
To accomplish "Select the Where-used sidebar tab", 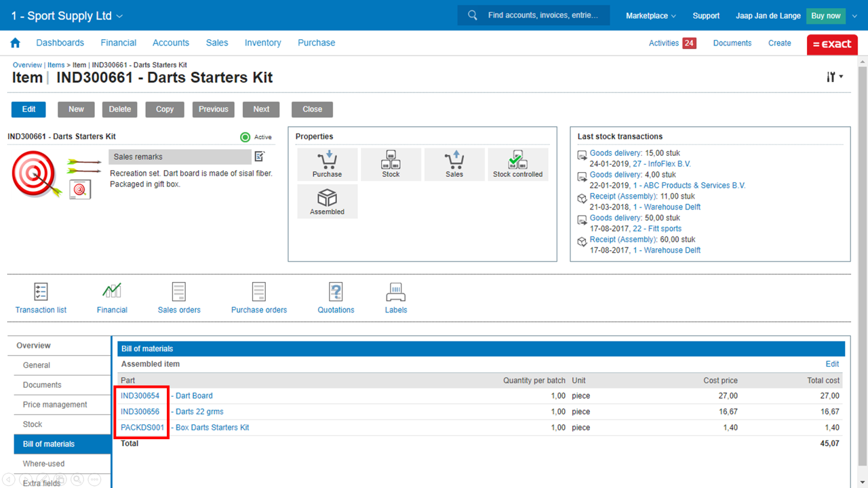I will [x=44, y=464].
